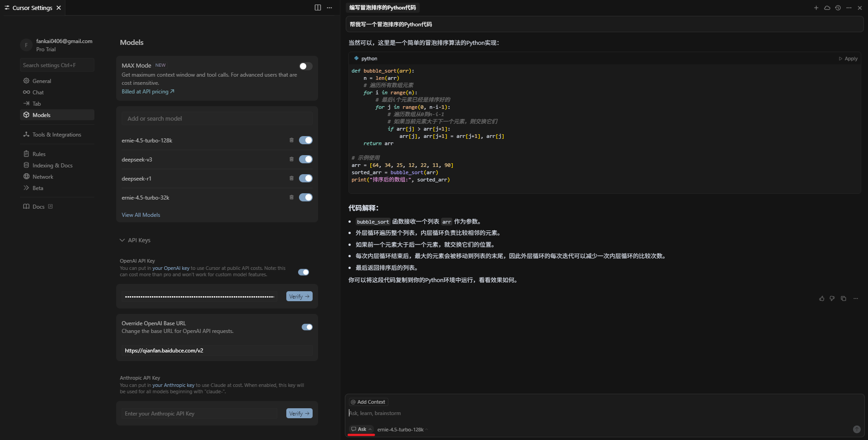Open the your OpenAI key link
Image resolution: width=868 pixels, height=440 pixels.
(x=171, y=268)
